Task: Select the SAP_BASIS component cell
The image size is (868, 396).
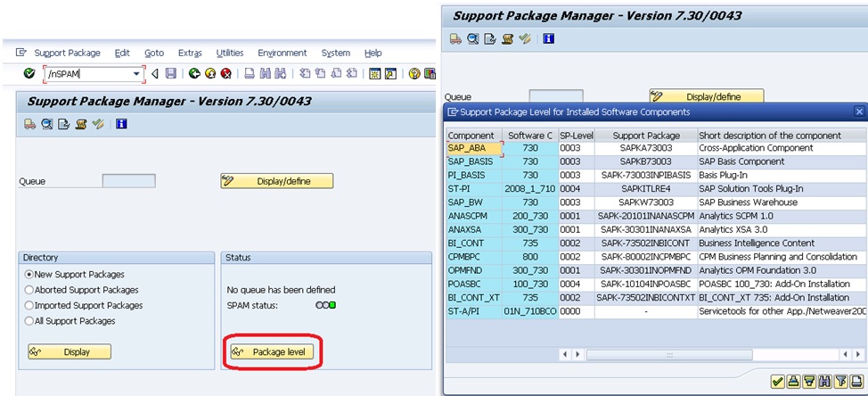Action: (474, 161)
